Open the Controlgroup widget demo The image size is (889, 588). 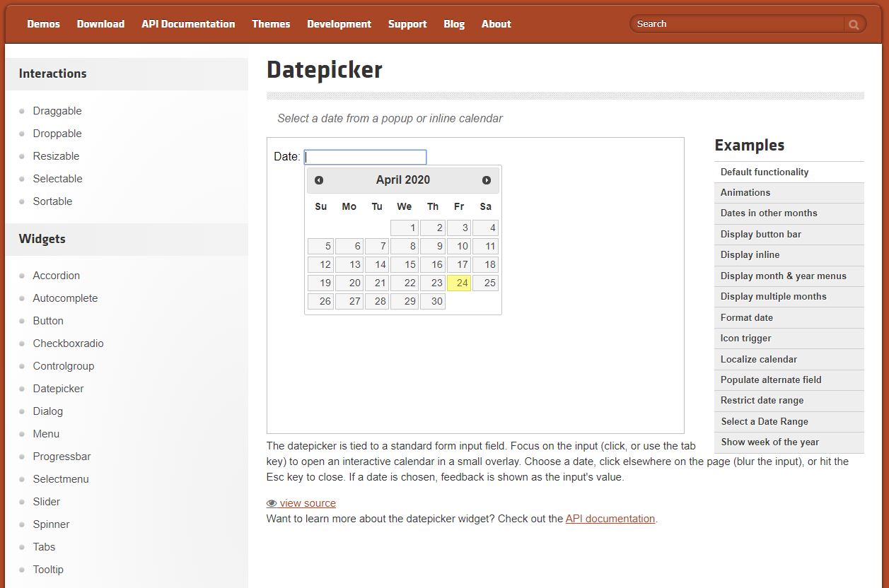coord(63,366)
